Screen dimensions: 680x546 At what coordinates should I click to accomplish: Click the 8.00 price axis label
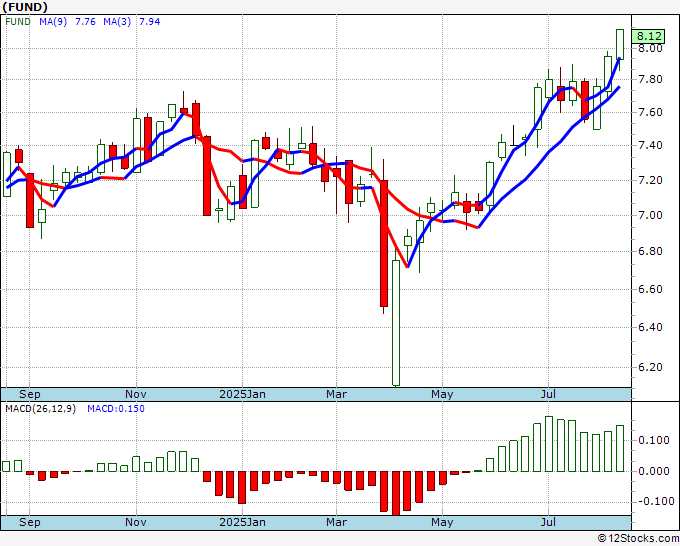pos(650,48)
